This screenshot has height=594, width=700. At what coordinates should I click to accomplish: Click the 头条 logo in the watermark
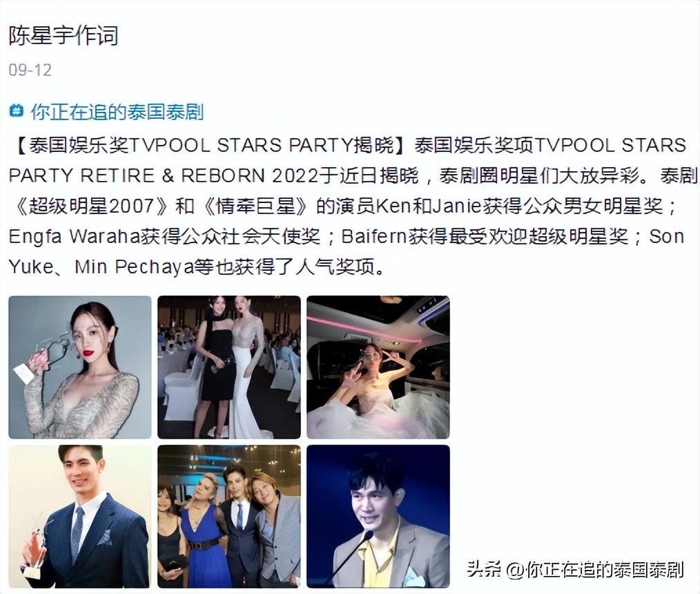[484, 569]
